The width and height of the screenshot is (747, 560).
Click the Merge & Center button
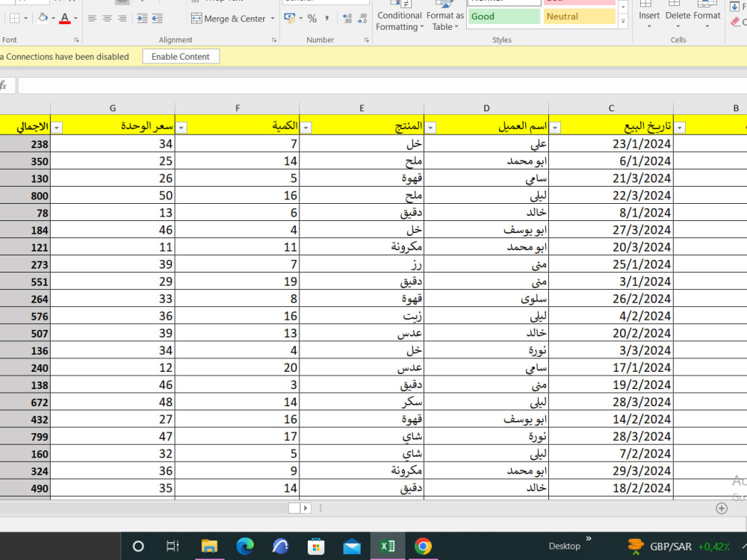[x=228, y=19]
